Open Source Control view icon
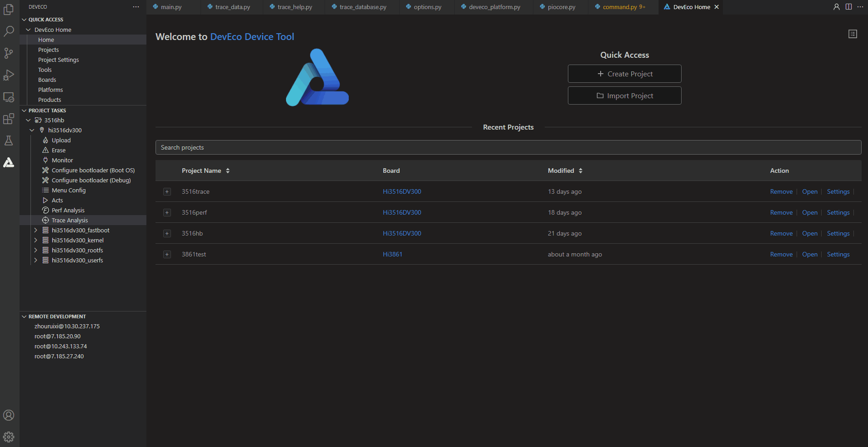Screen dimensions: 868x447 (9, 53)
